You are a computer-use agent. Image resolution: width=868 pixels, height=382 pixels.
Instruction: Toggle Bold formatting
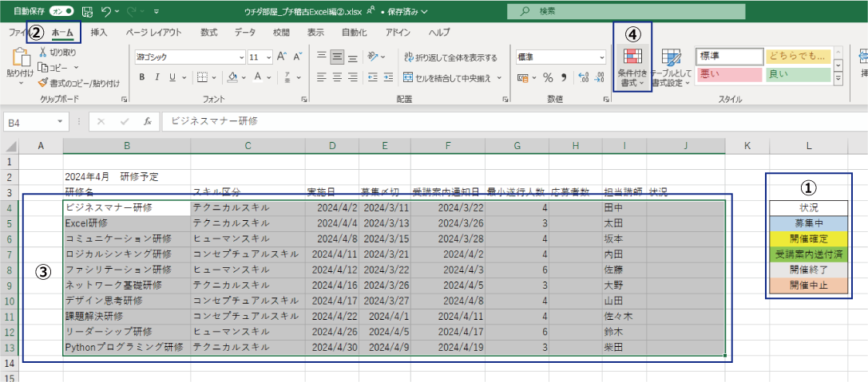(x=142, y=77)
